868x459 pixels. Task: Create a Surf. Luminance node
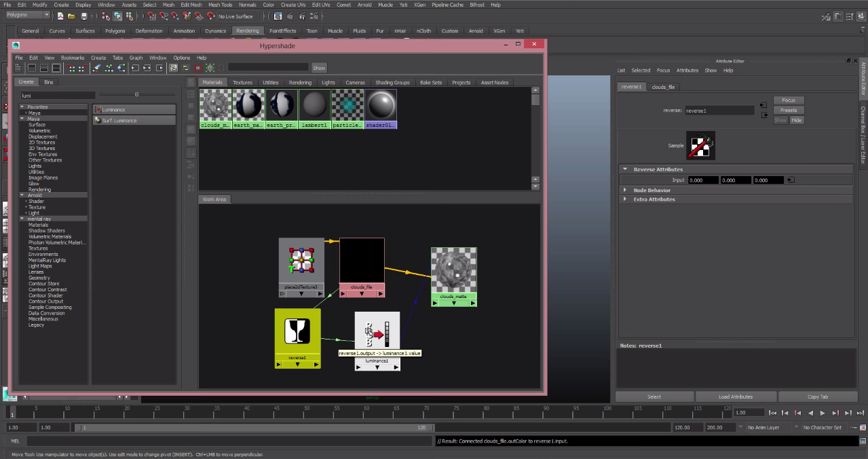click(x=134, y=120)
